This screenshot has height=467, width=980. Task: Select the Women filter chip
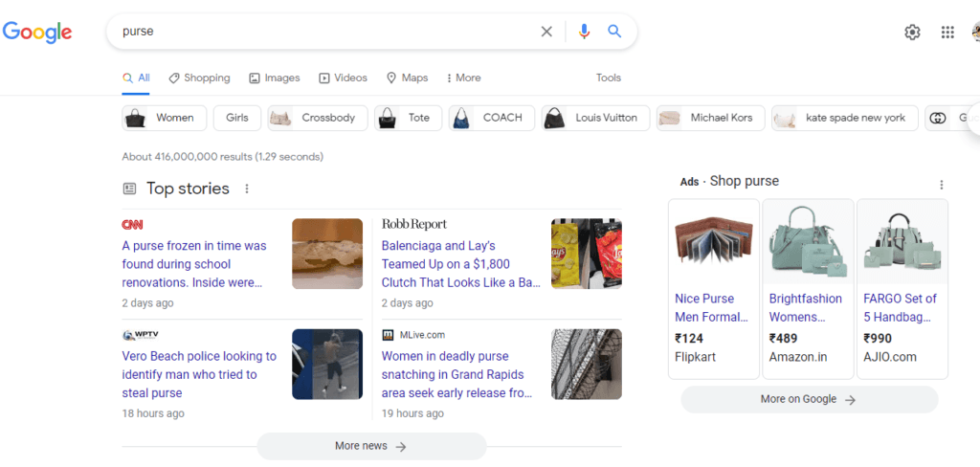click(x=165, y=118)
